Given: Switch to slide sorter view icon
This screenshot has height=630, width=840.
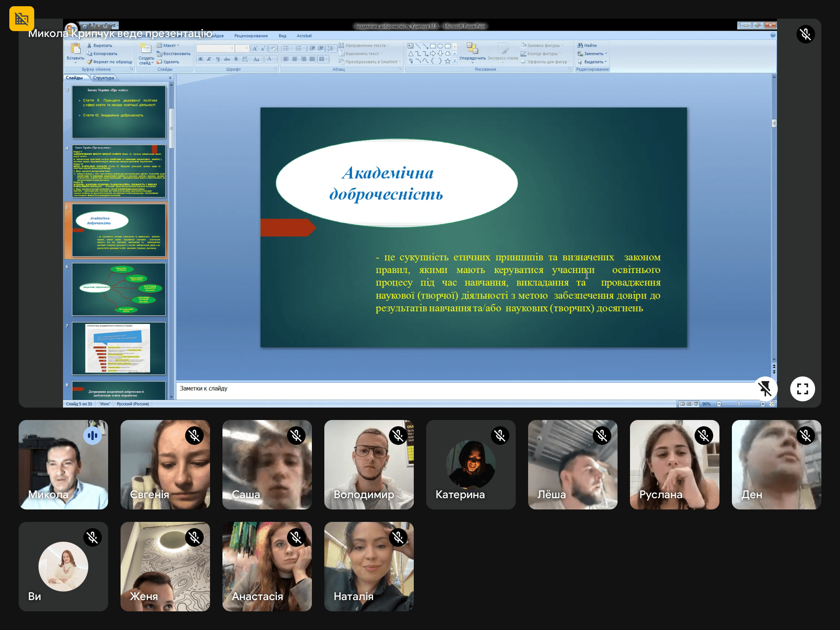Looking at the screenshot, I should [689, 404].
